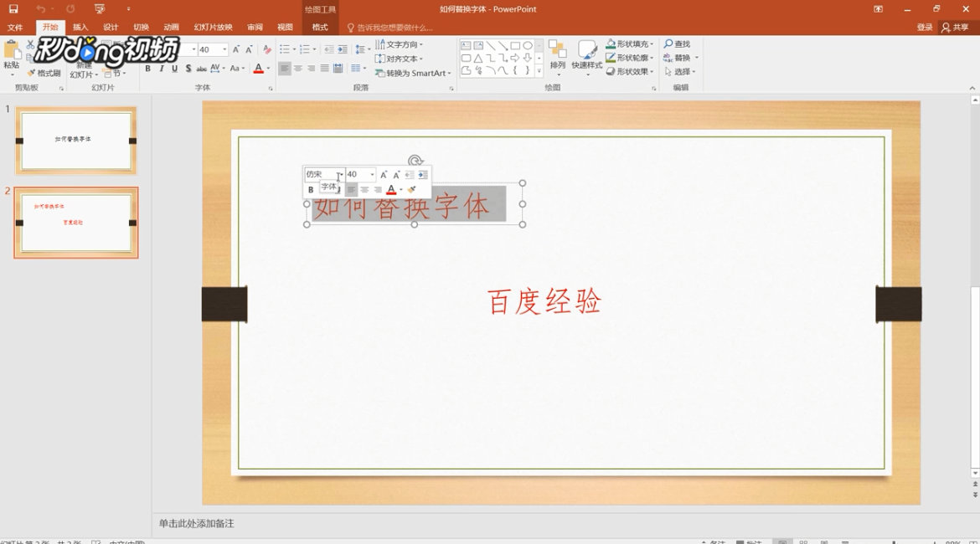The height and width of the screenshot is (544, 980).
Task: Open the font size dropdown in mini toolbar
Action: pyautogui.click(x=371, y=173)
